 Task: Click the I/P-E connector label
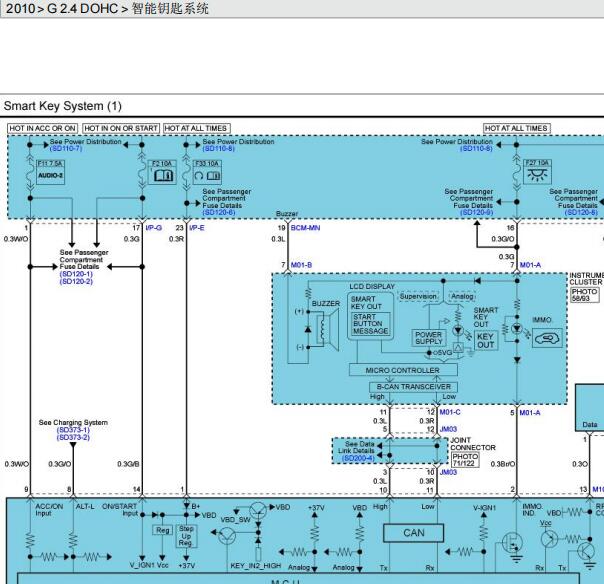(197, 228)
